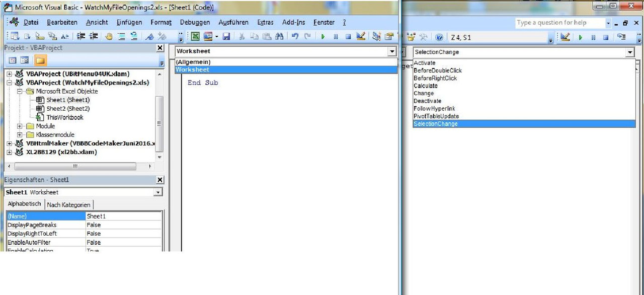Click the Type a question for help box

[x=559, y=23]
